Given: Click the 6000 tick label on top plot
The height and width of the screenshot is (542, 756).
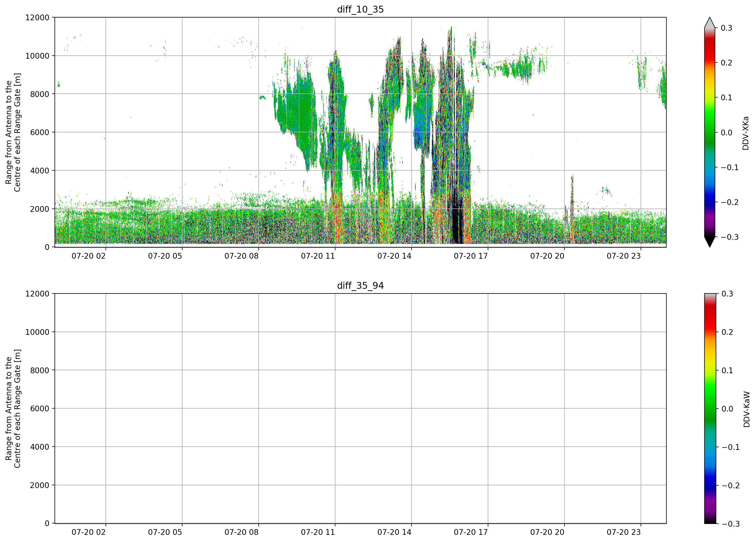Looking at the screenshot, I should 40,132.
